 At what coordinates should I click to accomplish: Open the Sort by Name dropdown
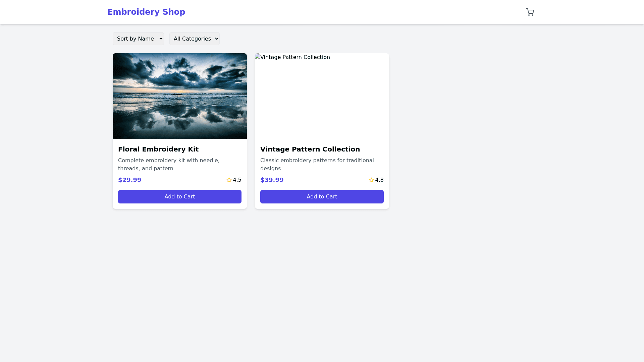click(x=138, y=39)
